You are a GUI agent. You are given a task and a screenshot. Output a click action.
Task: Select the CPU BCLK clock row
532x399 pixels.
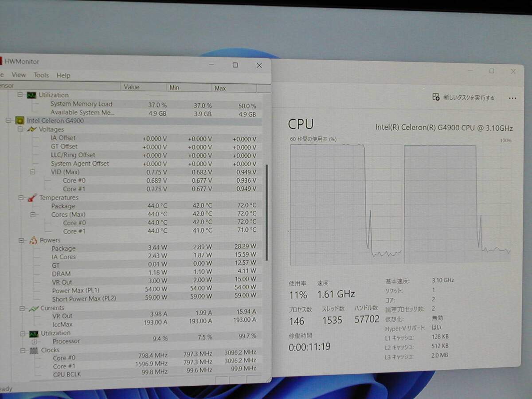pyautogui.click(x=131, y=374)
